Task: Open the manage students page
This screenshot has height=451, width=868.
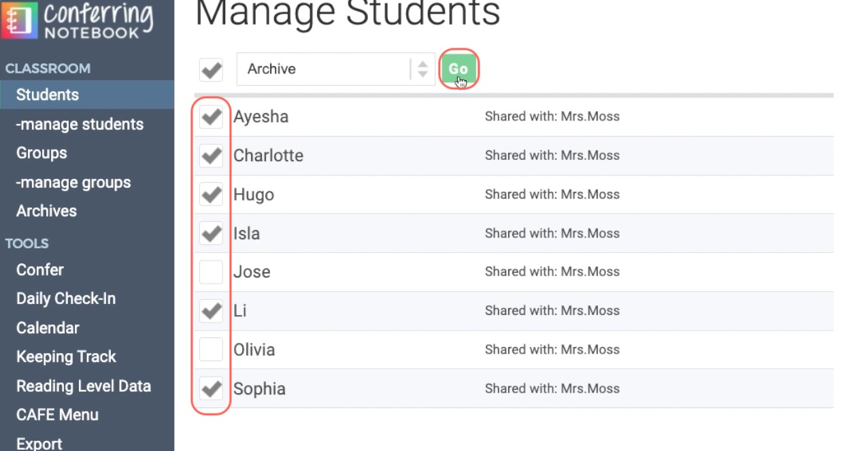Action: (x=78, y=124)
